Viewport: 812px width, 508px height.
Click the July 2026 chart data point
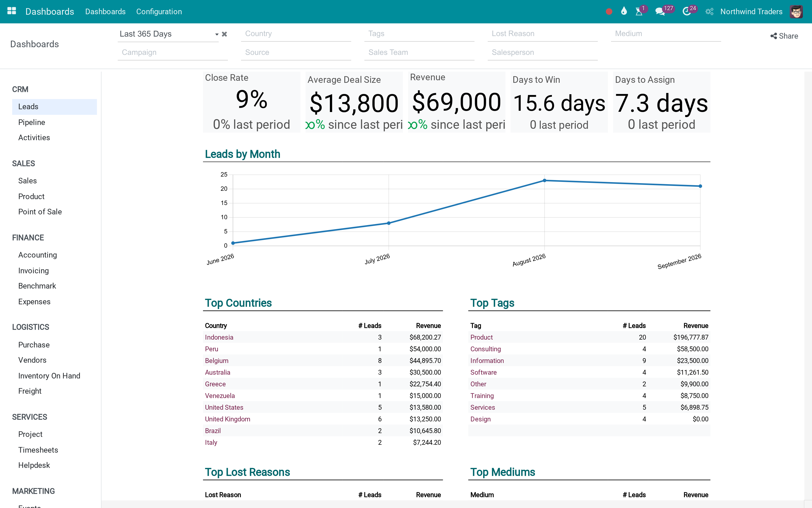[x=389, y=223]
